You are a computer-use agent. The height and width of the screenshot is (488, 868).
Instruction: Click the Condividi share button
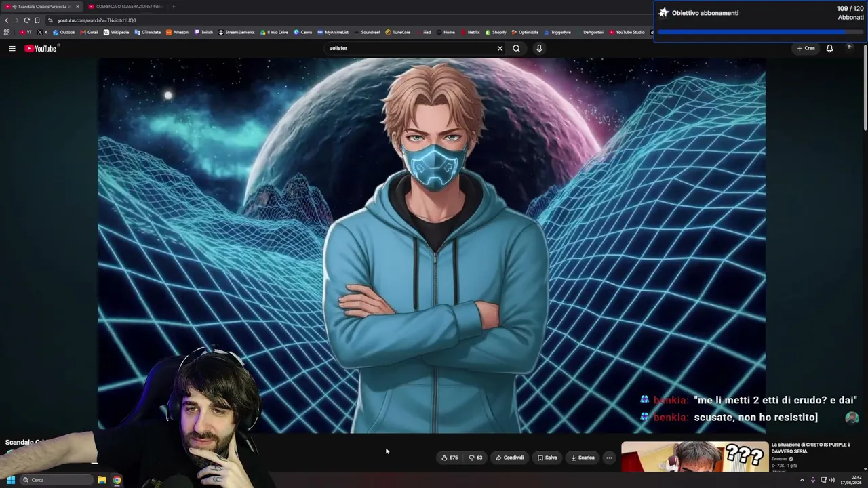pyautogui.click(x=510, y=457)
